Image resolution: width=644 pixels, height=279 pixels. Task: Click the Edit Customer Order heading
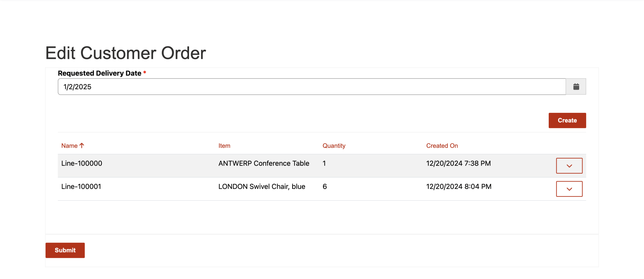coord(126,53)
